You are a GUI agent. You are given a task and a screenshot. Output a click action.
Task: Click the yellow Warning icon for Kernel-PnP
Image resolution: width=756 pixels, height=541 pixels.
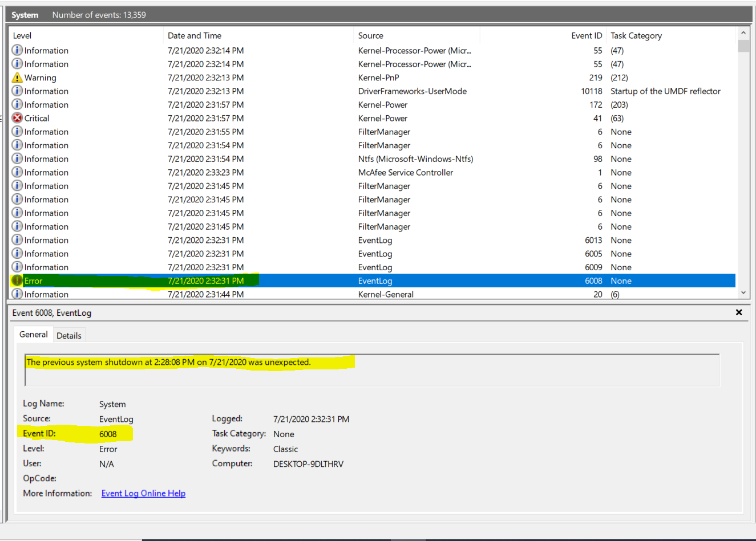17,78
